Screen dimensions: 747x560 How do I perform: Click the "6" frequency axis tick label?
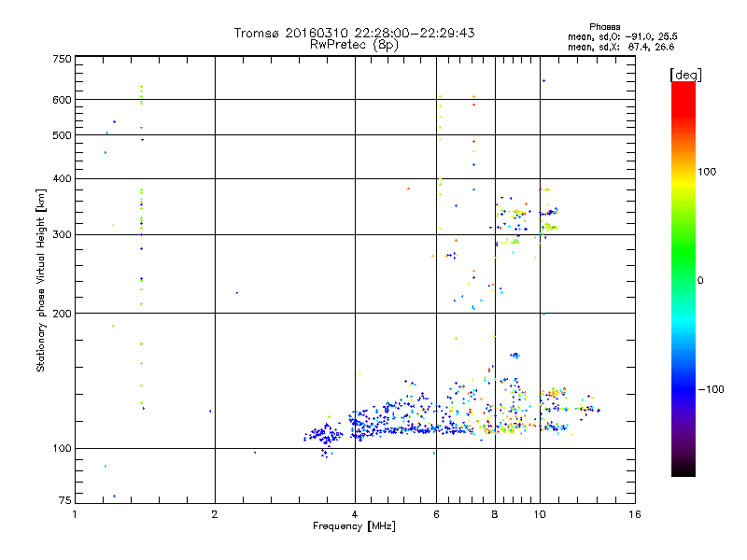coord(436,514)
